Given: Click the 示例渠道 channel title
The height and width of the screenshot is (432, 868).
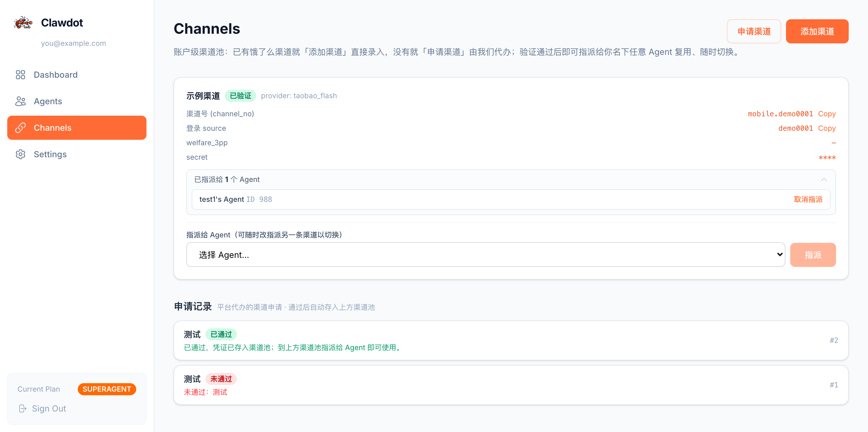Looking at the screenshot, I should coord(203,95).
